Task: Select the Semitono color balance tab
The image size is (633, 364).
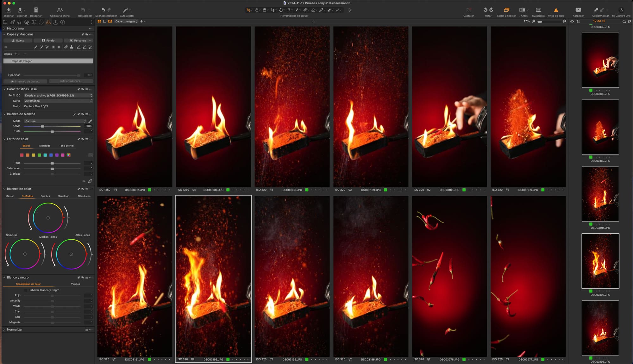Action: pos(64,196)
